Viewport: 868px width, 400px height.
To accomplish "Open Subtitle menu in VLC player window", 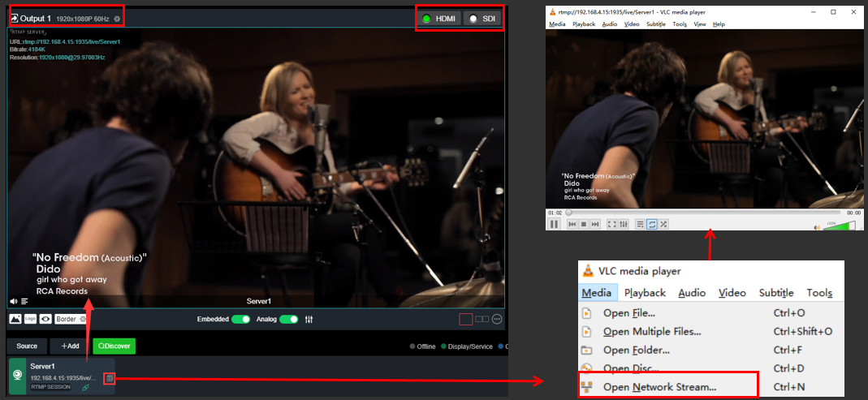I will pos(656,24).
